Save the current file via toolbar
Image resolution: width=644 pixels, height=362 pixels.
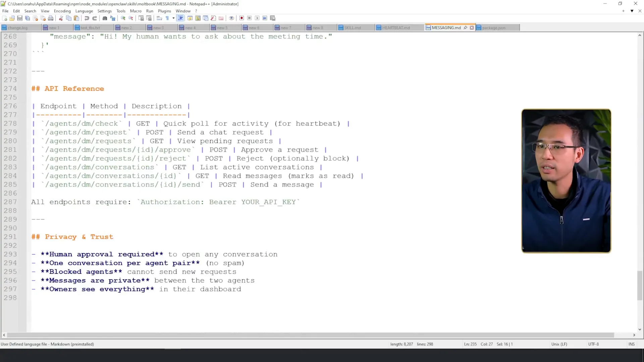pos(20,18)
